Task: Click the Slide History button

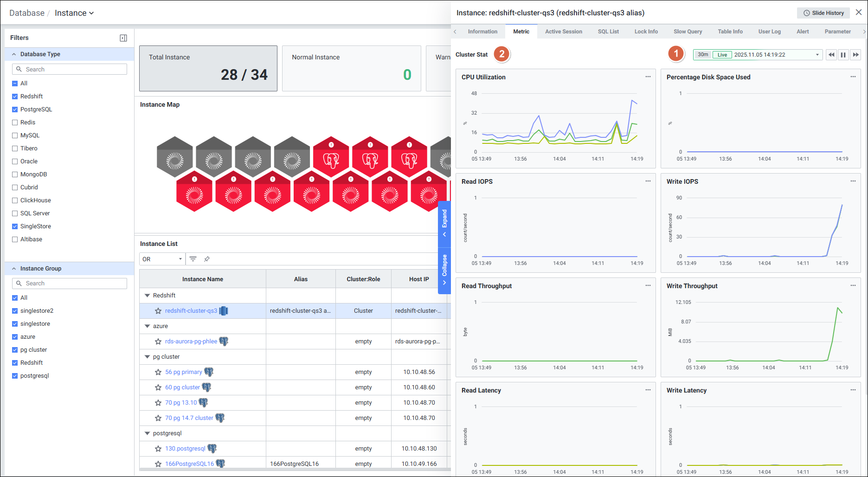Action: pos(823,13)
